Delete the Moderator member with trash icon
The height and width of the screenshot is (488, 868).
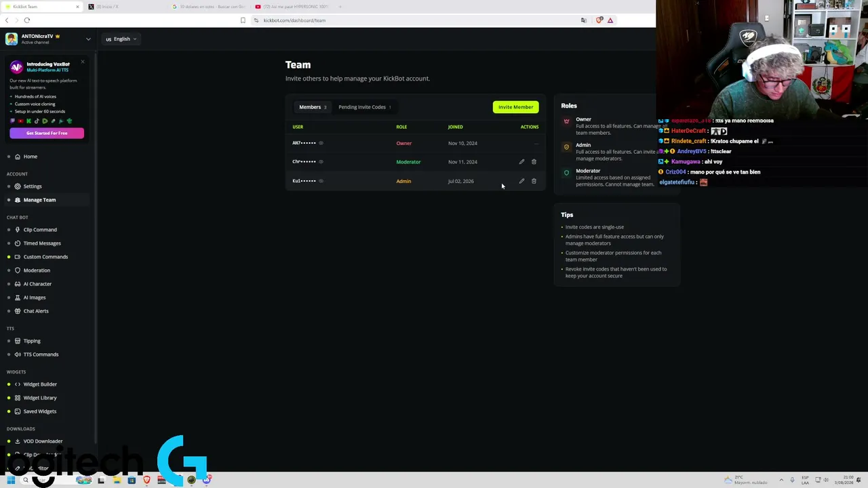[534, 162]
